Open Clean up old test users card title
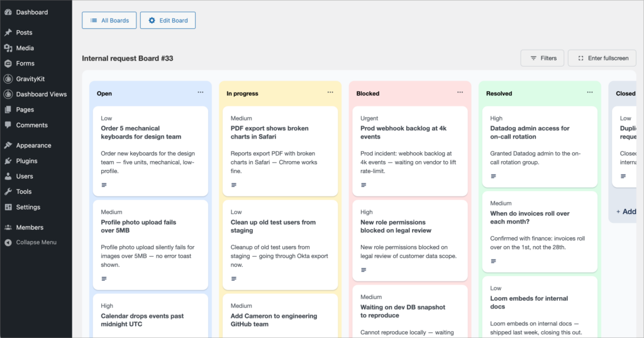644x338 pixels. click(x=273, y=226)
